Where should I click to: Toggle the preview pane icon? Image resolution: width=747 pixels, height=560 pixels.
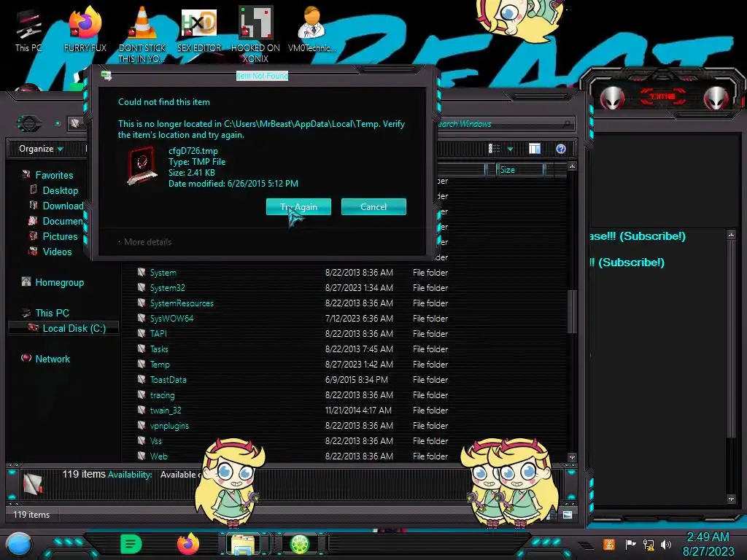point(535,149)
